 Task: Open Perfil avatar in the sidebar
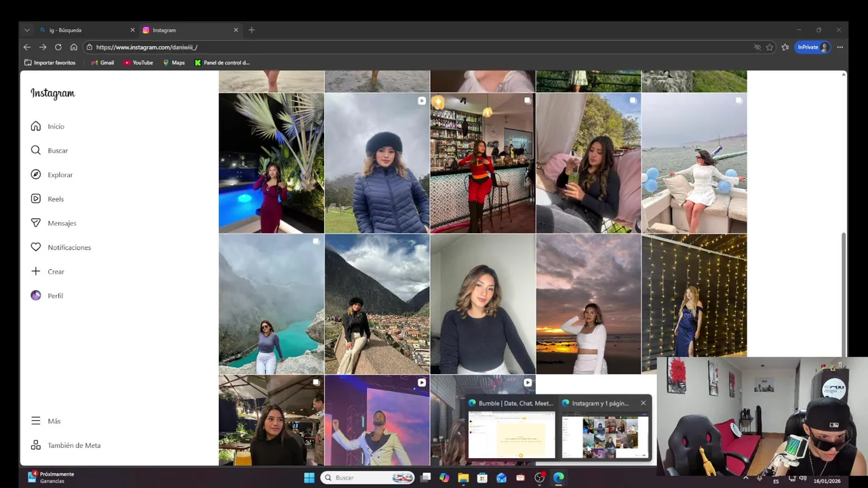[36, 296]
